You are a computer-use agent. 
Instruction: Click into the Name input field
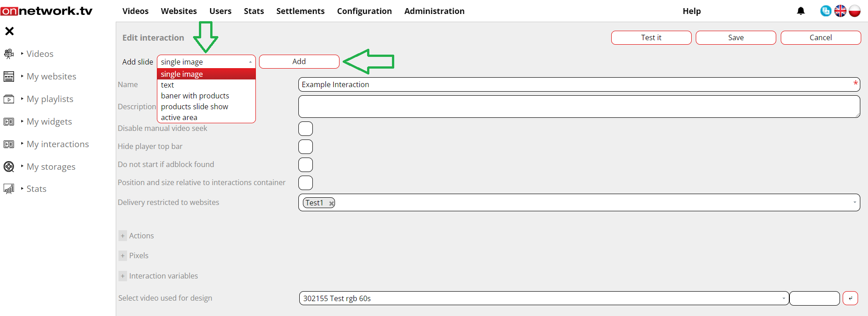574,84
